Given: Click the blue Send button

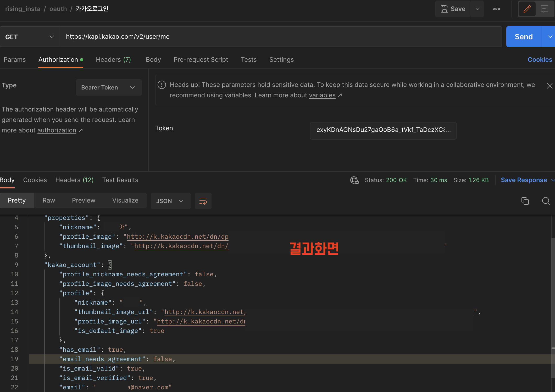Looking at the screenshot, I should pos(524,37).
